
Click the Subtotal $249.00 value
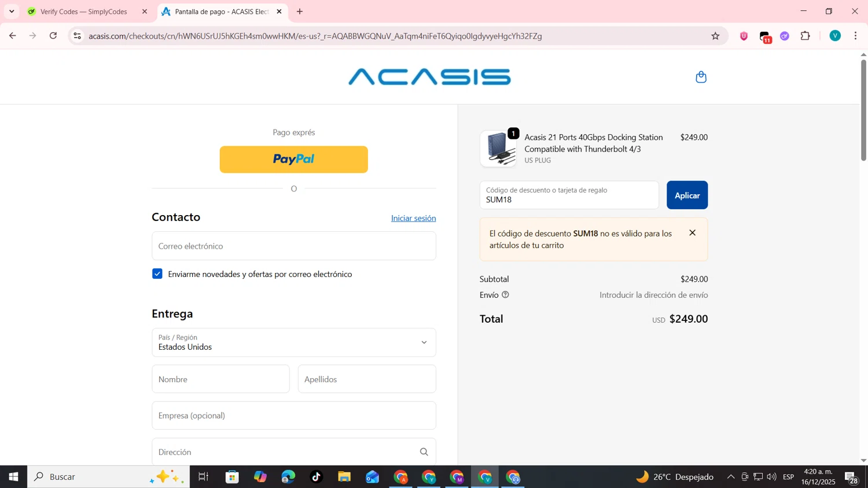(x=694, y=279)
